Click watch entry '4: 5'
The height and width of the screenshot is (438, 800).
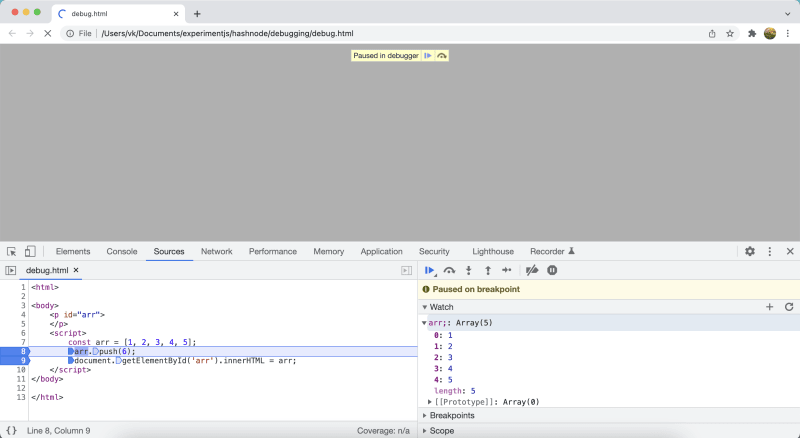443,380
